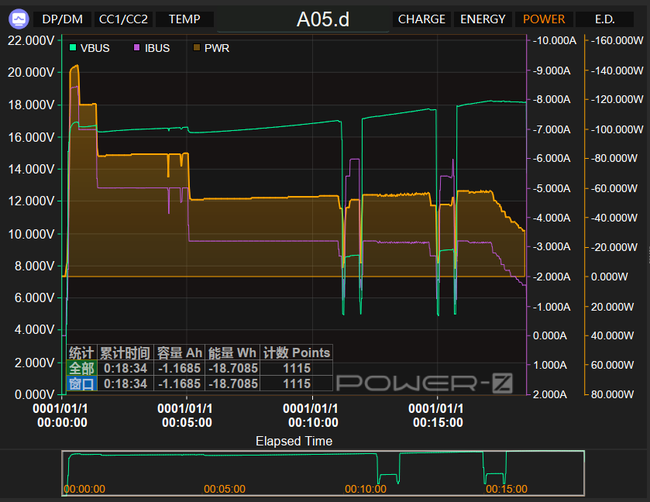This screenshot has height=502, width=650.
Task: Toggle the VBUS legend green swatch
Action: point(73,48)
